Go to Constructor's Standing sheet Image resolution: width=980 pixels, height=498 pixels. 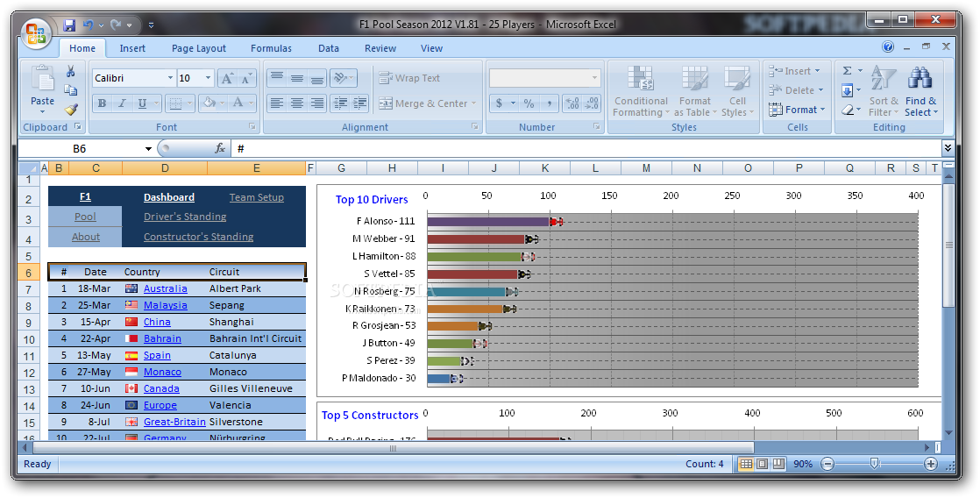[x=199, y=236]
